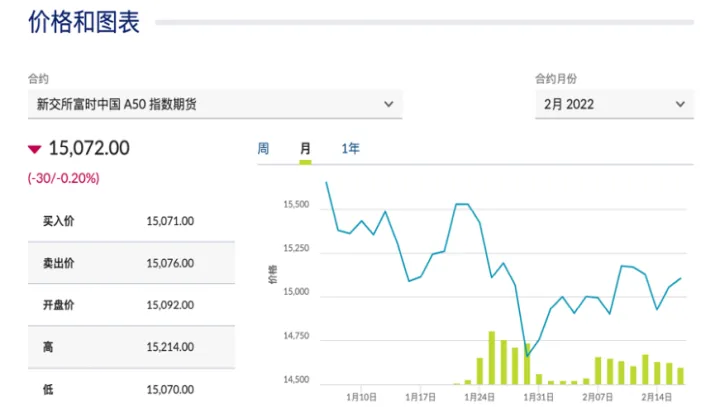Open the 合约月份 dropdown showing 2月 2022
Viewport: 720px width, 407px height.
[x=614, y=104]
